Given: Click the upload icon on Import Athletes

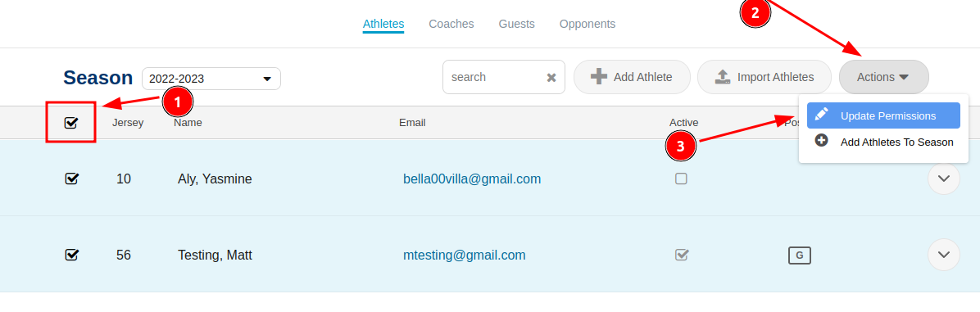Looking at the screenshot, I should (x=724, y=77).
